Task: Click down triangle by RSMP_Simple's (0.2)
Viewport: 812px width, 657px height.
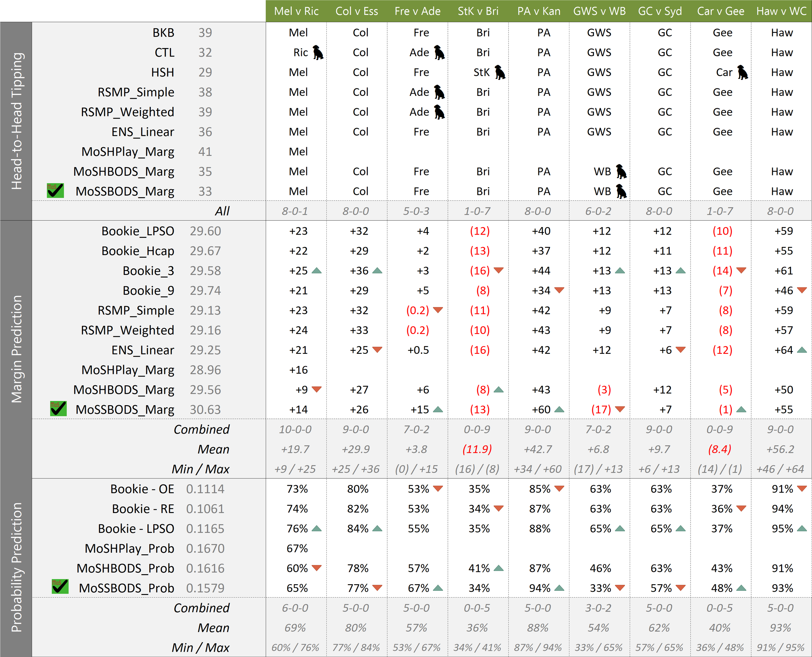Action: tap(438, 310)
